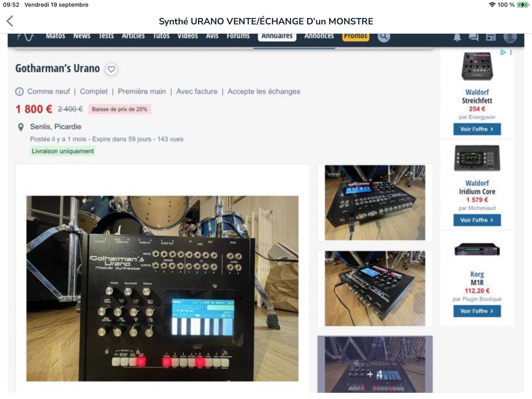Tap the back chevron arrow
The height and width of the screenshot is (399, 532).
[x=10, y=21]
